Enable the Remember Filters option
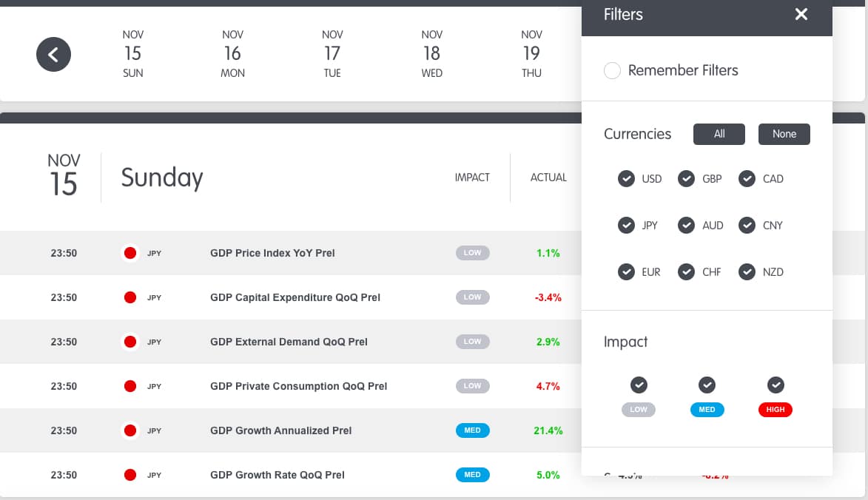Image resolution: width=868 pixels, height=500 pixels. [612, 70]
